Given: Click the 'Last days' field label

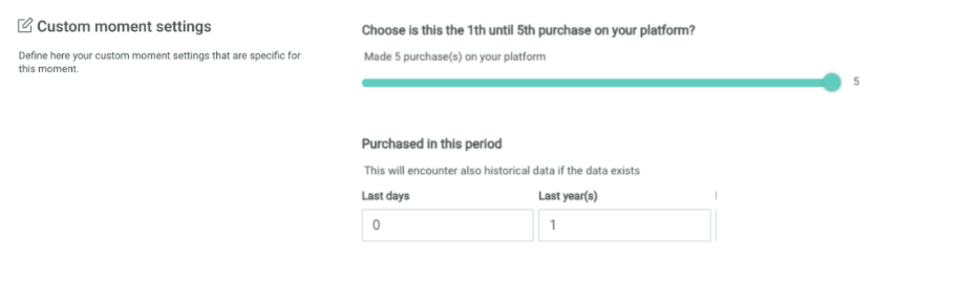Looking at the screenshot, I should (385, 196).
